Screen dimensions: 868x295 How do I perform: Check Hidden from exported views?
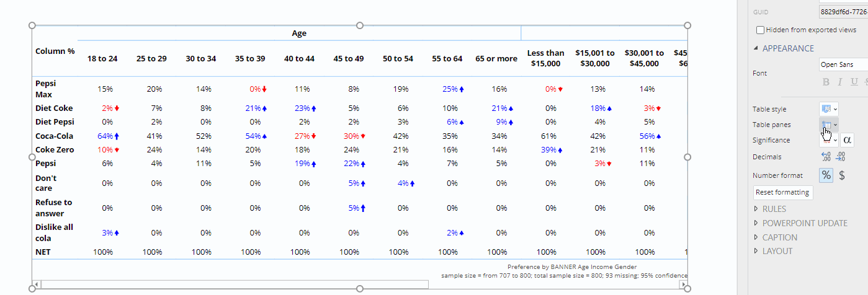(761, 30)
